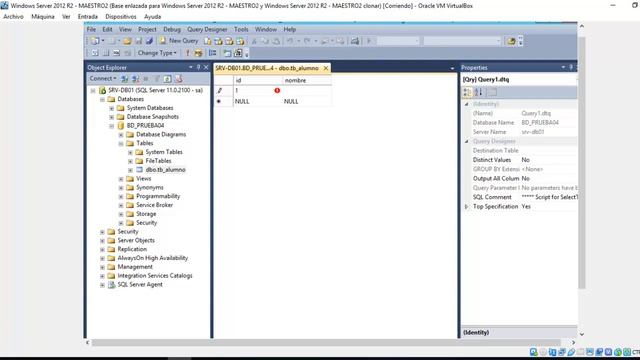This screenshot has width=640, height=360.
Task: Expand the Database Snapshots node
Action: point(111,117)
